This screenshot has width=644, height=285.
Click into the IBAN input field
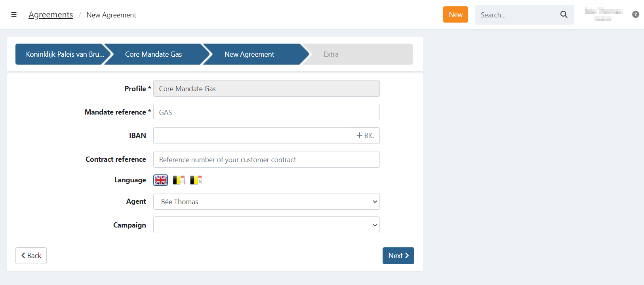(252, 136)
